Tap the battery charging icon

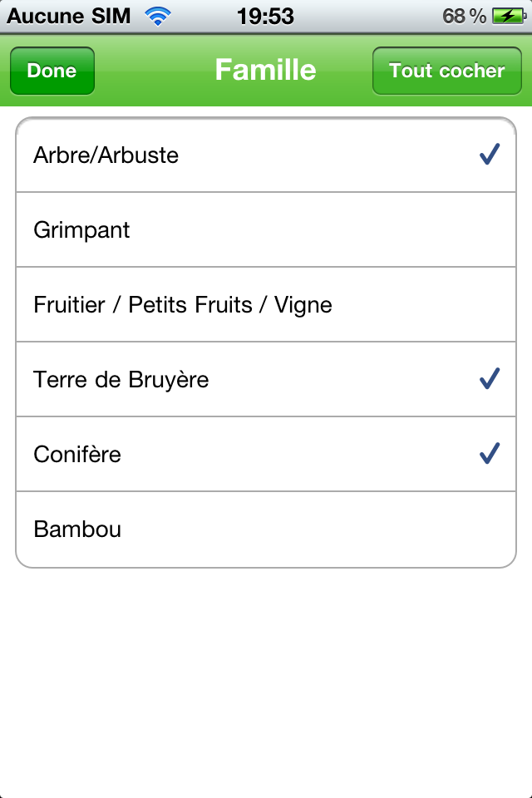509,17
